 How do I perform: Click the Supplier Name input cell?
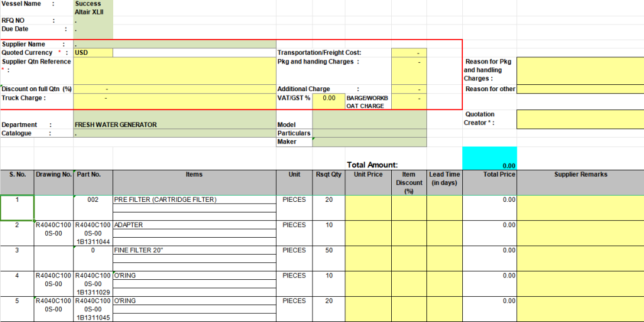coord(174,45)
